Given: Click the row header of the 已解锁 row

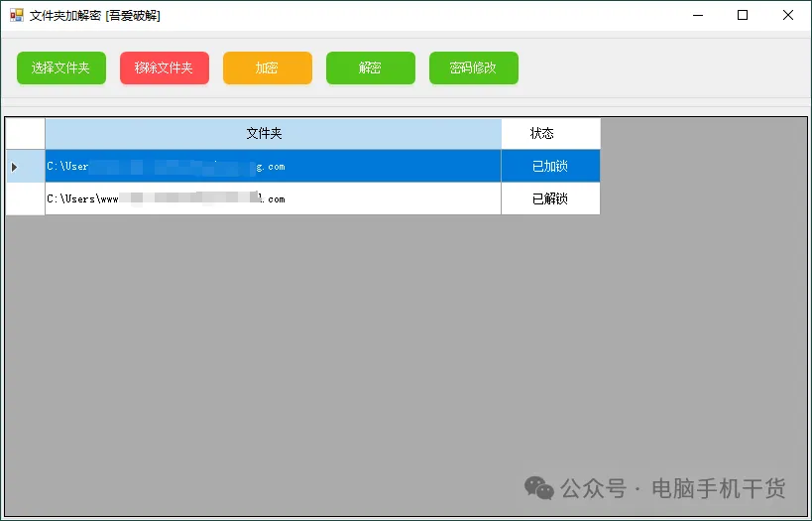Looking at the screenshot, I should (x=26, y=199).
